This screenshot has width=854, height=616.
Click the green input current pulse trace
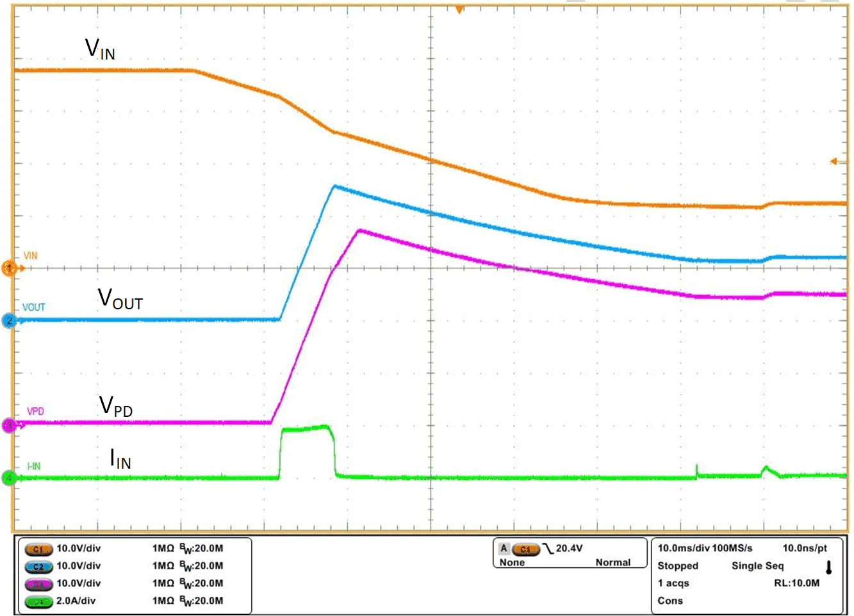(x=308, y=428)
